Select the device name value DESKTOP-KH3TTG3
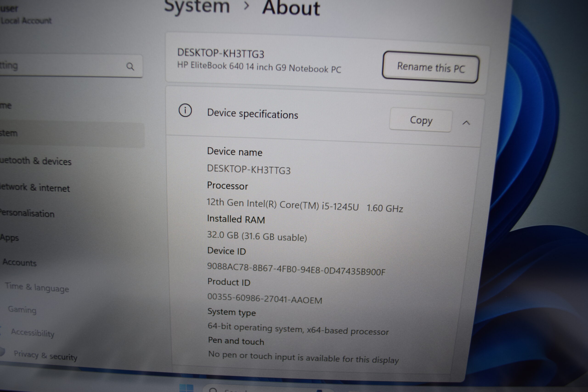Image resolution: width=588 pixels, height=392 pixels. coord(249,169)
